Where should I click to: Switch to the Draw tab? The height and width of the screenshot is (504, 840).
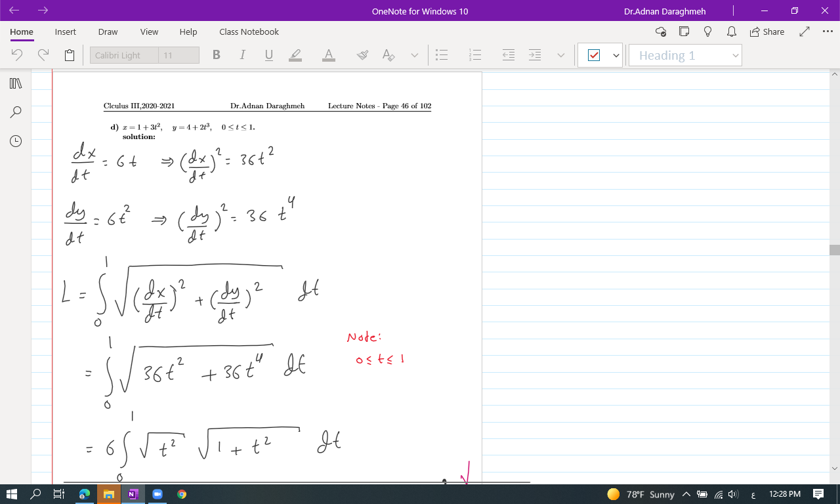coord(108,31)
